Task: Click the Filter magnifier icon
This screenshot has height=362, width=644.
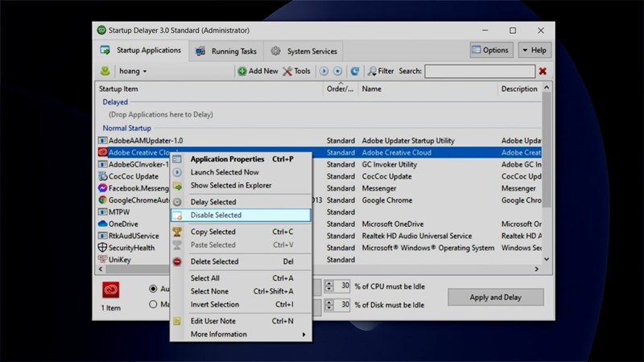Action: 372,72
